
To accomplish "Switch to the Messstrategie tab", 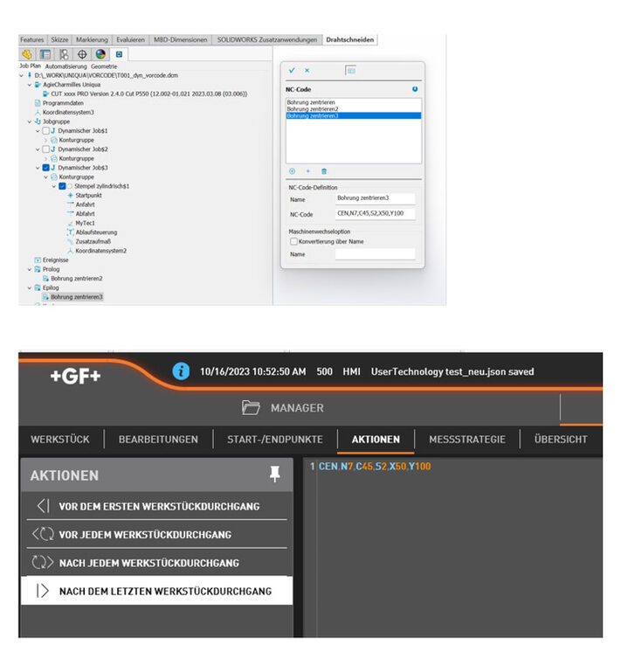I will point(466,440).
